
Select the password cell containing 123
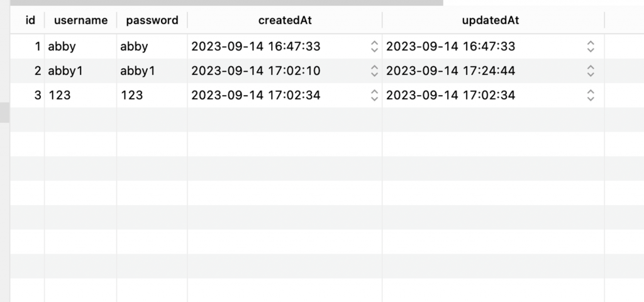click(152, 96)
